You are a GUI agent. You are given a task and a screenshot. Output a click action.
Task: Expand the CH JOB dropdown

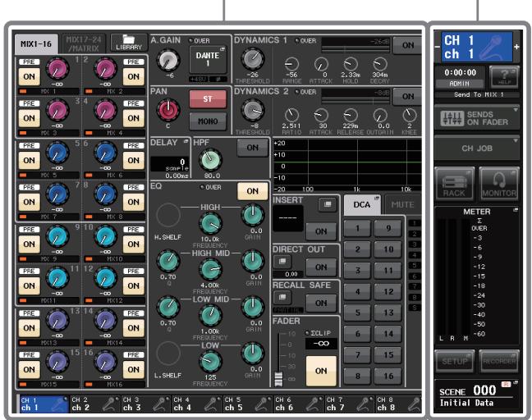pos(516,140)
